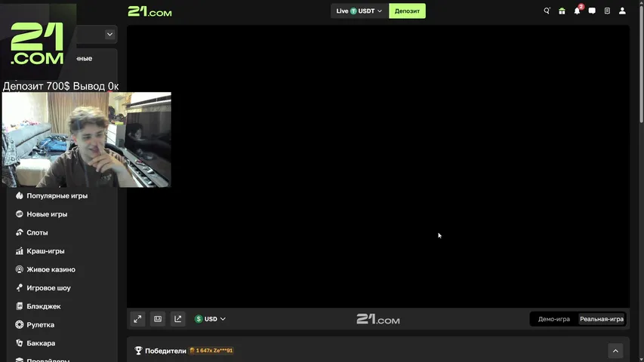Click the icon next to Баккара

click(20, 343)
